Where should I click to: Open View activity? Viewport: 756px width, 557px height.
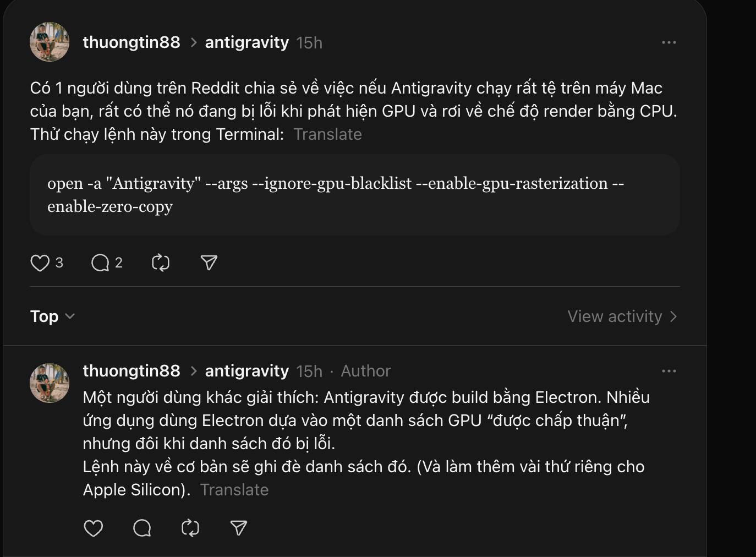(x=622, y=316)
